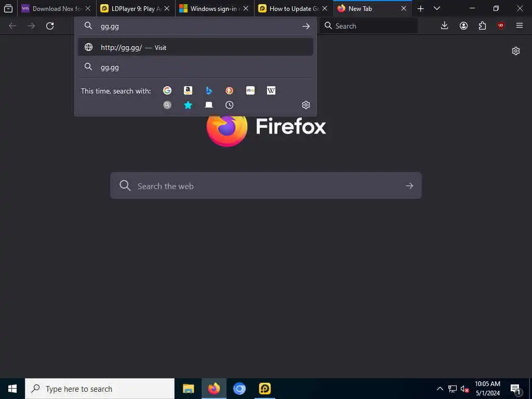Screen dimensions: 532x399
Task: Reload the current page
Action: (50, 26)
